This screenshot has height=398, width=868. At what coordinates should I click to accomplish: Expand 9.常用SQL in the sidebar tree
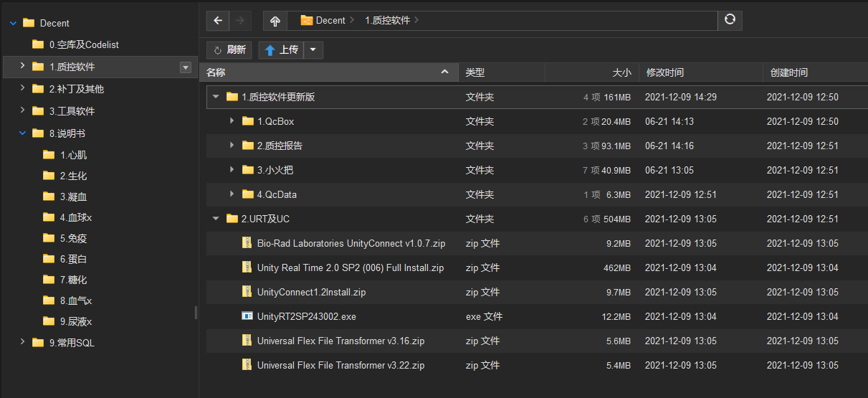(x=22, y=342)
